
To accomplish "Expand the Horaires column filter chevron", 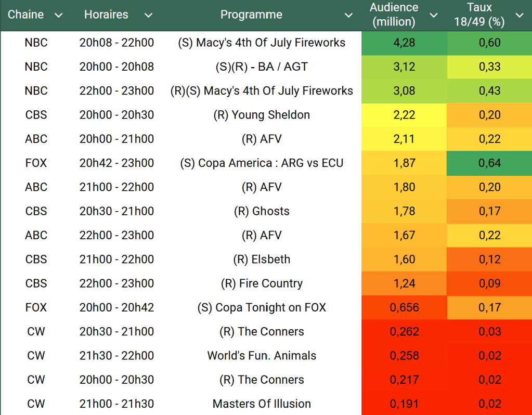I will pyautogui.click(x=149, y=15).
